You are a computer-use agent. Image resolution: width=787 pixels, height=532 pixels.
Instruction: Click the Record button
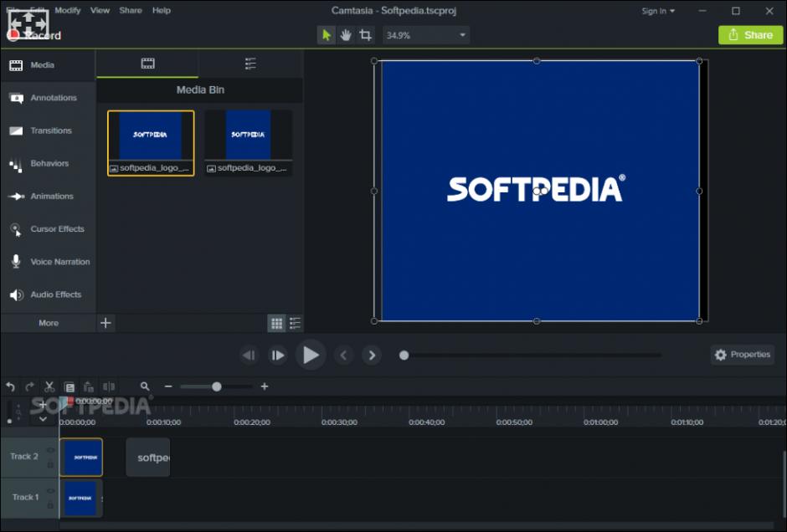click(34, 35)
